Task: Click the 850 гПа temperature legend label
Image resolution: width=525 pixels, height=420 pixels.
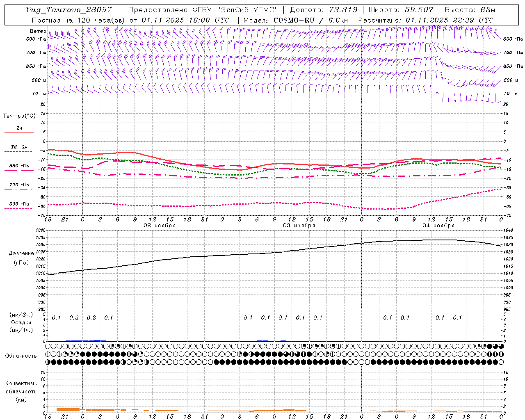Action: click(x=19, y=166)
